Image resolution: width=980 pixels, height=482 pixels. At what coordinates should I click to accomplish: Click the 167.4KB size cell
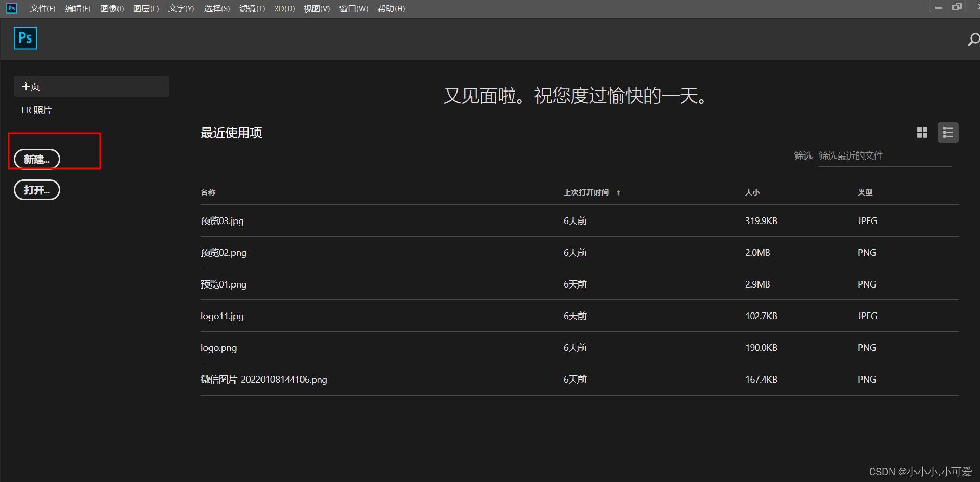(761, 380)
